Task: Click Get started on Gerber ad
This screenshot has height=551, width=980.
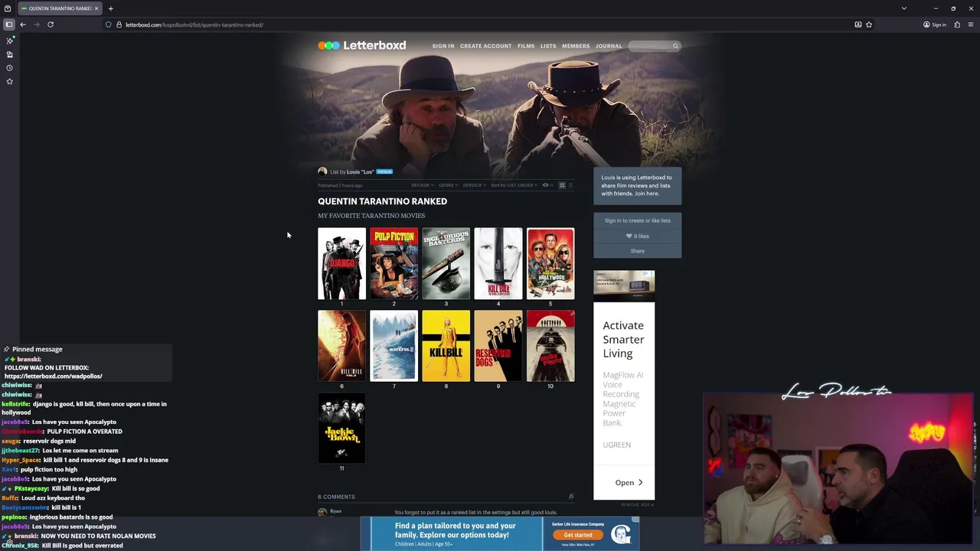Action: tap(578, 535)
